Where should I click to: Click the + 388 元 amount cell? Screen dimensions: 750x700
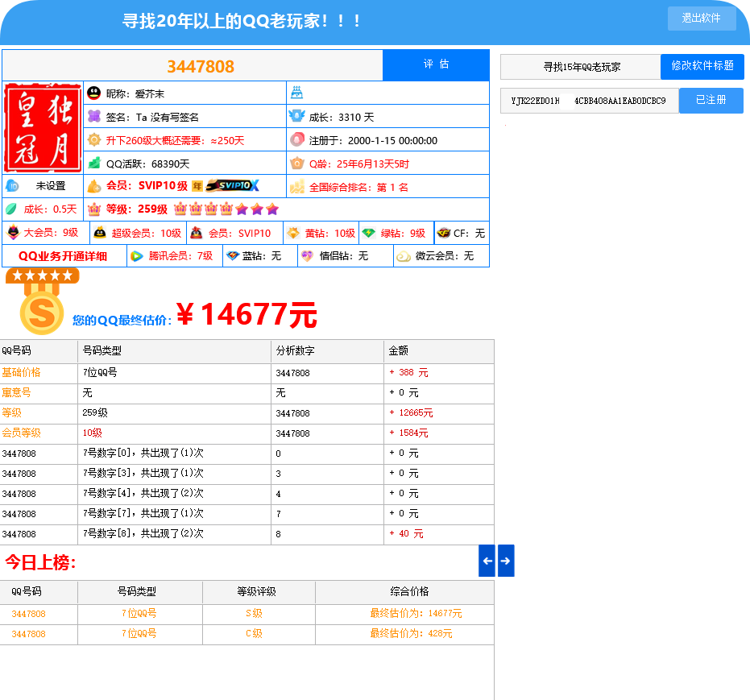coord(408,372)
